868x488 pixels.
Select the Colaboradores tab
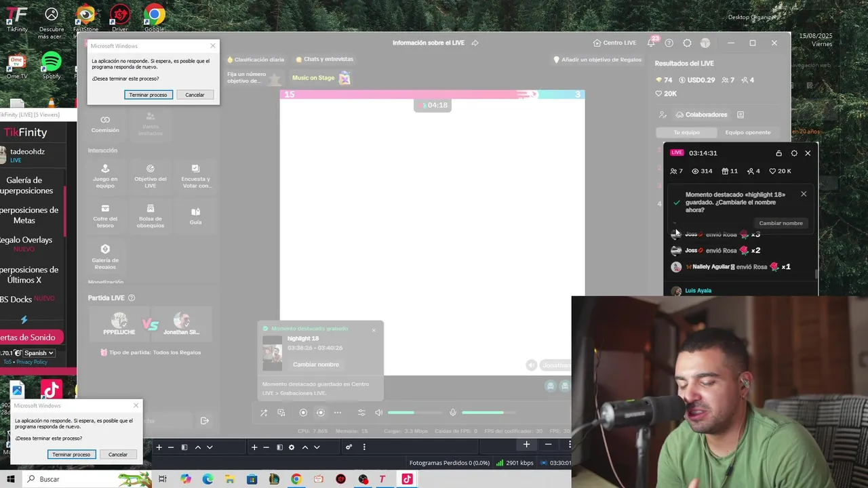(x=701, y=115)
